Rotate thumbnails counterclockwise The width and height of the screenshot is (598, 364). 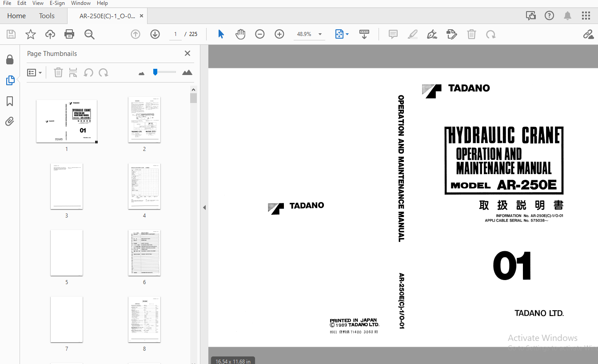pyautogui.click(x=88, y=72)
